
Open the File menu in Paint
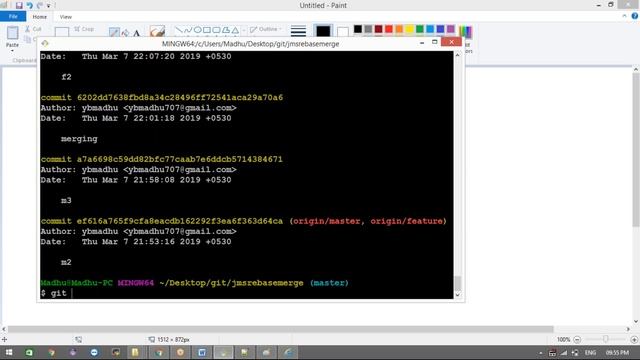pyautogui.click(x=13, y=16)
